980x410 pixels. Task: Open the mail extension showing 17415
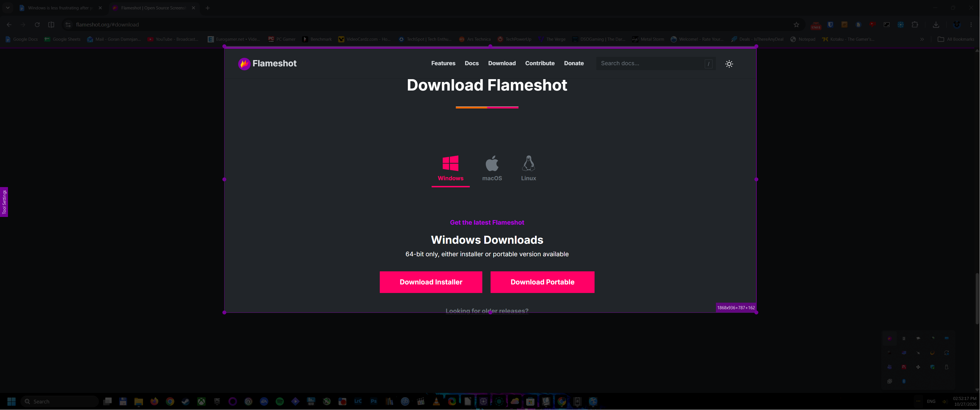816,25
